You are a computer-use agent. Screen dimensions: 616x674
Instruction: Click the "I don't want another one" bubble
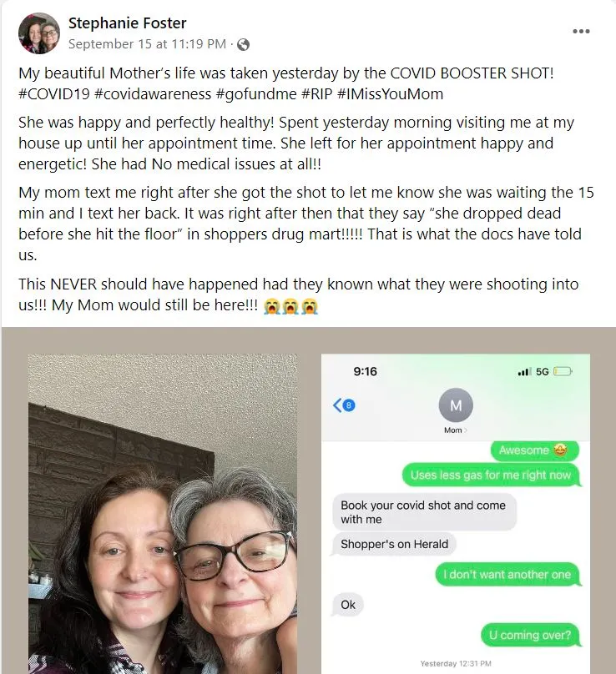click(x=508, y=575)
